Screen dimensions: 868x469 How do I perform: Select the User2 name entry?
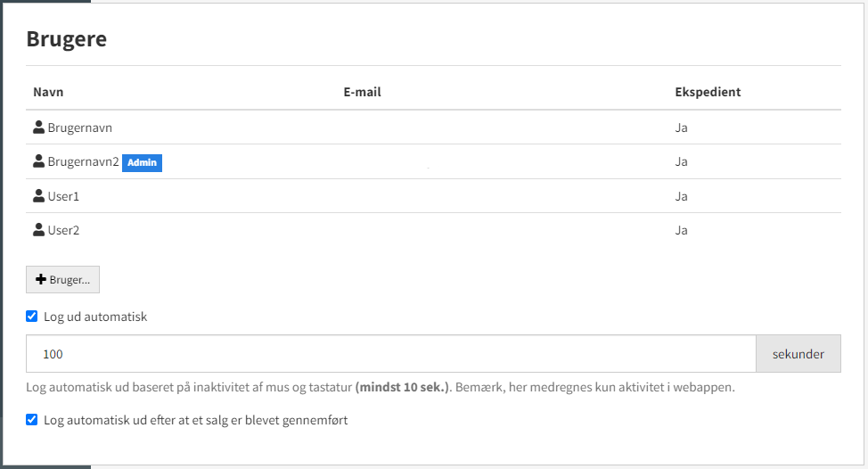point(63,230)
